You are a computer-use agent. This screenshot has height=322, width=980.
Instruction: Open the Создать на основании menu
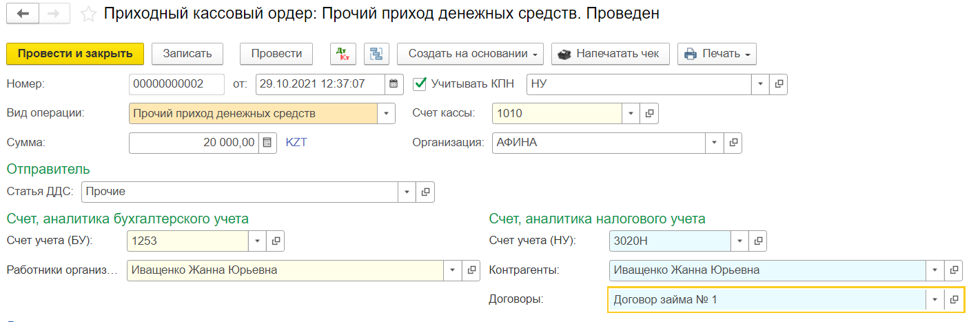(x=470, y=54)
